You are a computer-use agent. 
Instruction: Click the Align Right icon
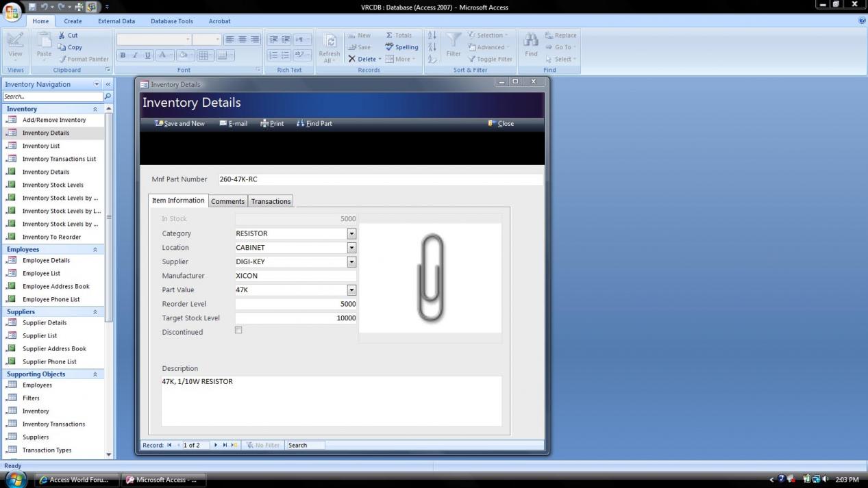(x=255, y=40)
